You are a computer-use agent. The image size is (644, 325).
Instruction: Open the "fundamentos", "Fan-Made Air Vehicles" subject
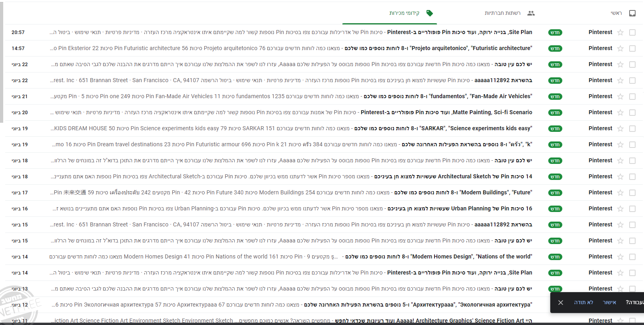pos(448,97)
